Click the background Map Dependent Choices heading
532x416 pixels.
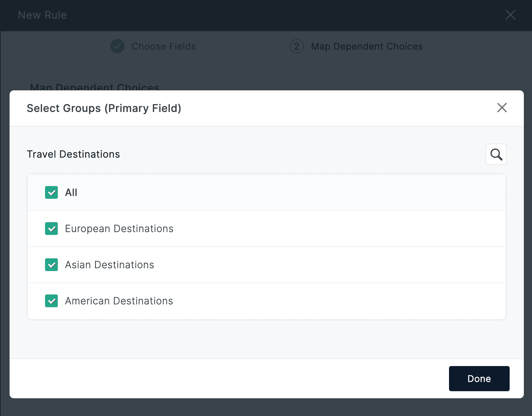click(x=95, y=87)
